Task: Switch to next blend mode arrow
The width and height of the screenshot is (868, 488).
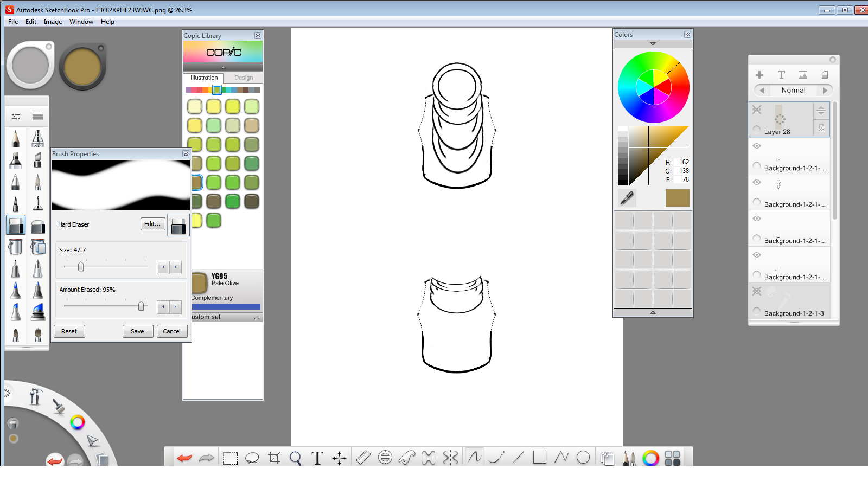Action: tap(825, 91)
